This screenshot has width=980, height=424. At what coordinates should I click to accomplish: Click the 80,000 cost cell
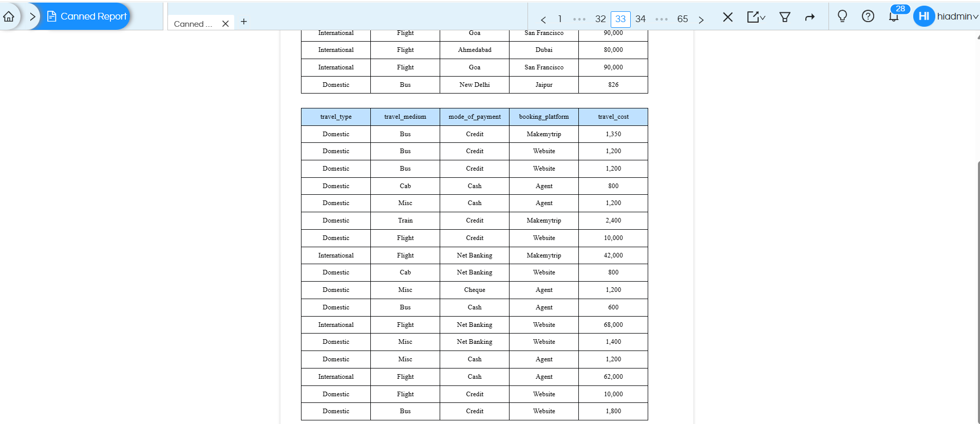613,50
